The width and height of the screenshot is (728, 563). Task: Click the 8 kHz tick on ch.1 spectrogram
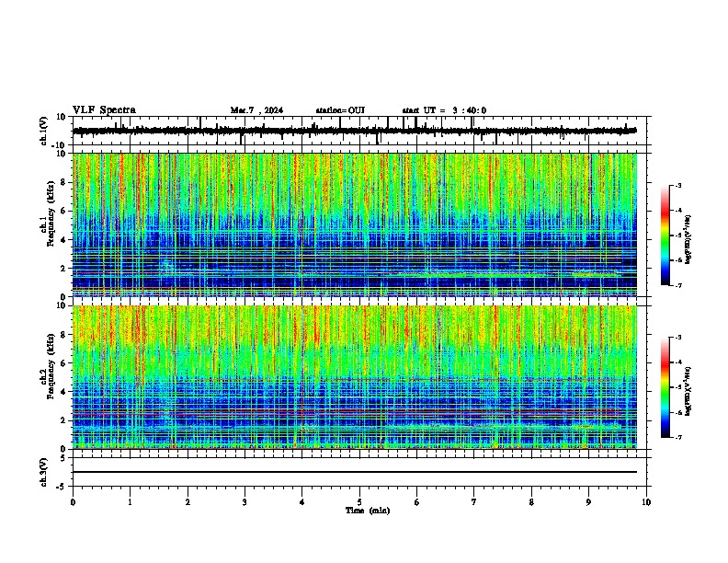[63, 182]
